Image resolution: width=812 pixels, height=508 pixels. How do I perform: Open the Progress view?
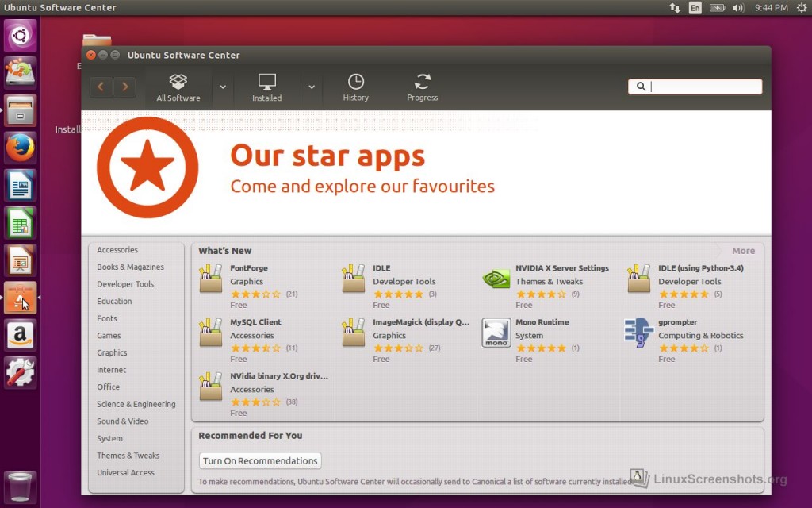pos(423,87)
